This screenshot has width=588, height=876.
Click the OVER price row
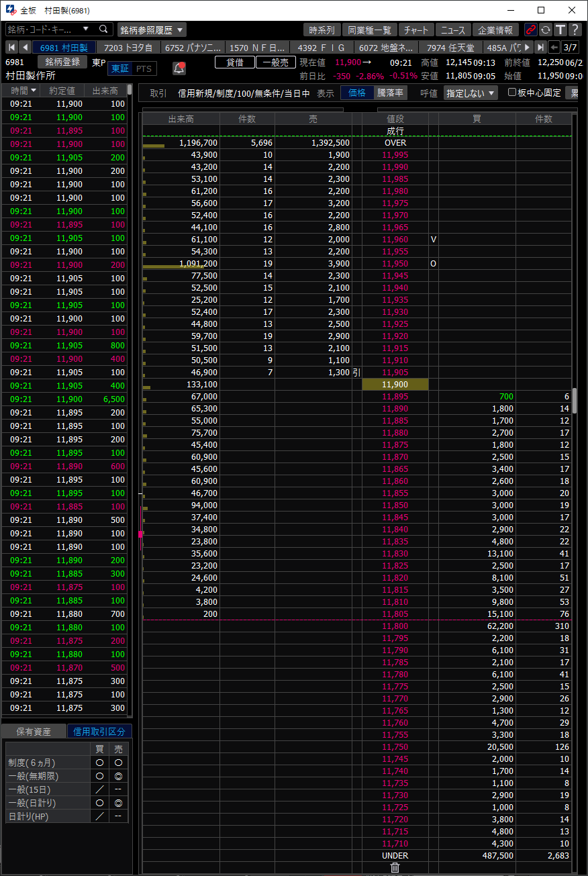click(395, 142)
